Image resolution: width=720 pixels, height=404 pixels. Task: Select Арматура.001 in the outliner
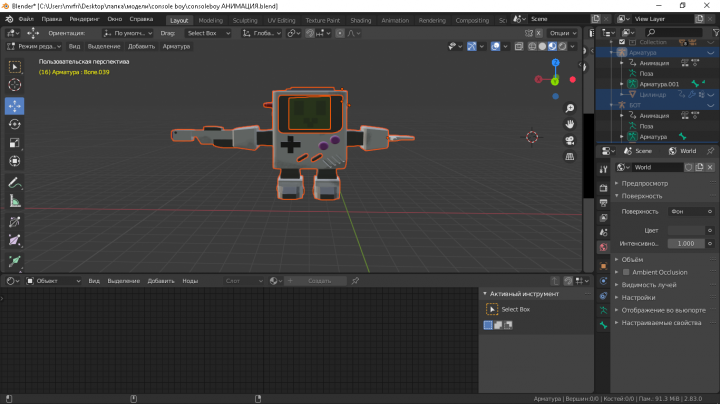click(659, 84)
